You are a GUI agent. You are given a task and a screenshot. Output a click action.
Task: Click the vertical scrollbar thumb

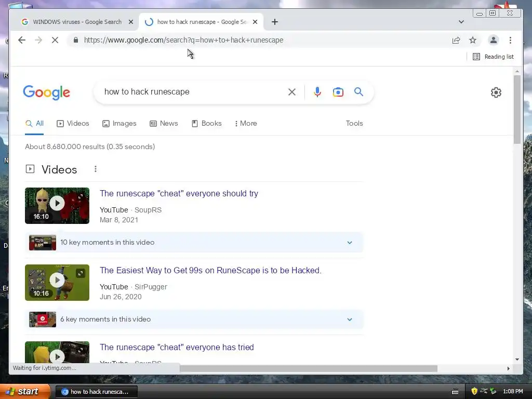(x=517, y=109)
